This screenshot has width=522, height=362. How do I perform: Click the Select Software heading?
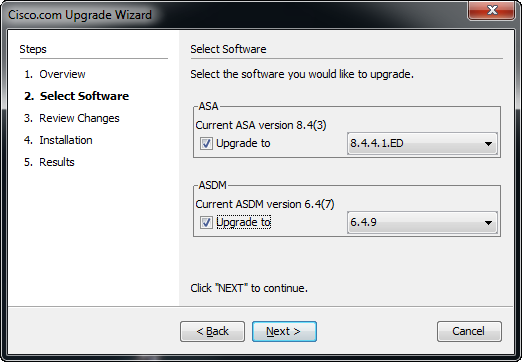228,49
